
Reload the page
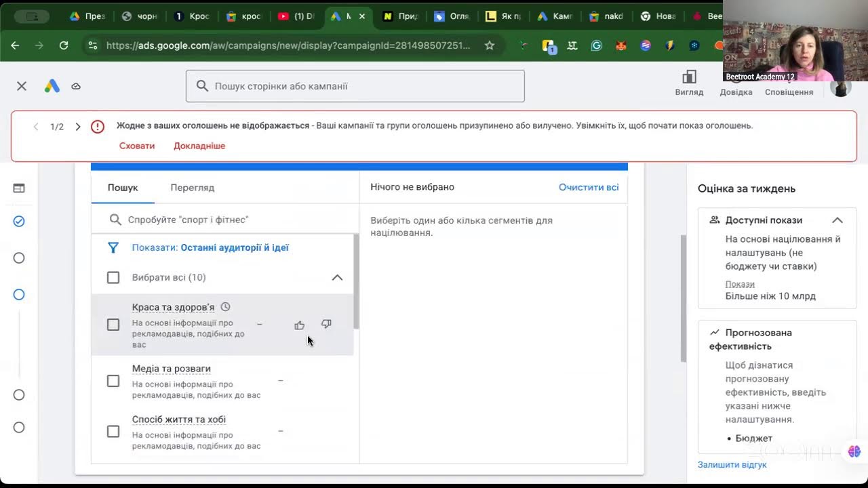pos(64,45)
